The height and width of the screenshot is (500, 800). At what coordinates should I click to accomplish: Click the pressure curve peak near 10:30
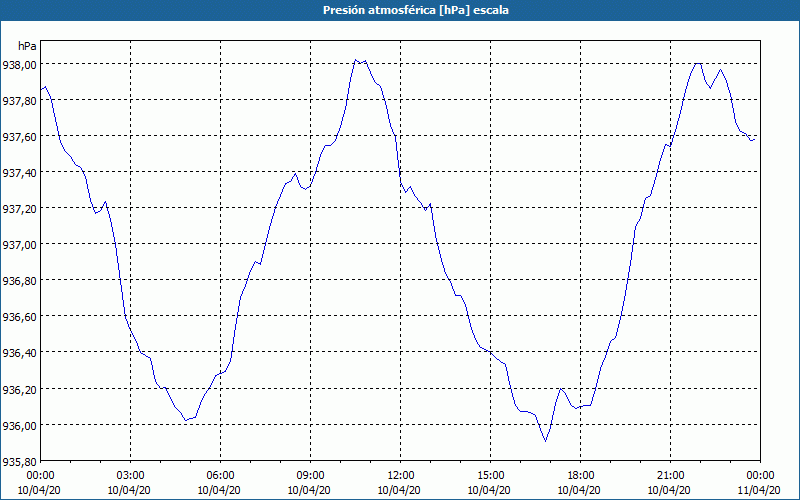click(x=356, y=60)
